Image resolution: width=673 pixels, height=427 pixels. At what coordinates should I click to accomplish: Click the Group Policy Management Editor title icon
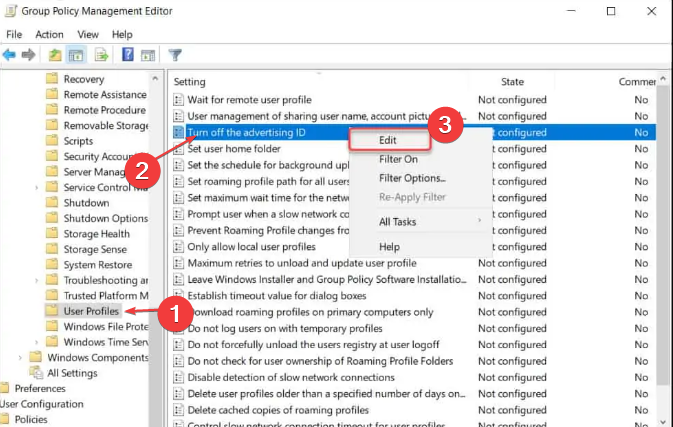pos(10,11)
